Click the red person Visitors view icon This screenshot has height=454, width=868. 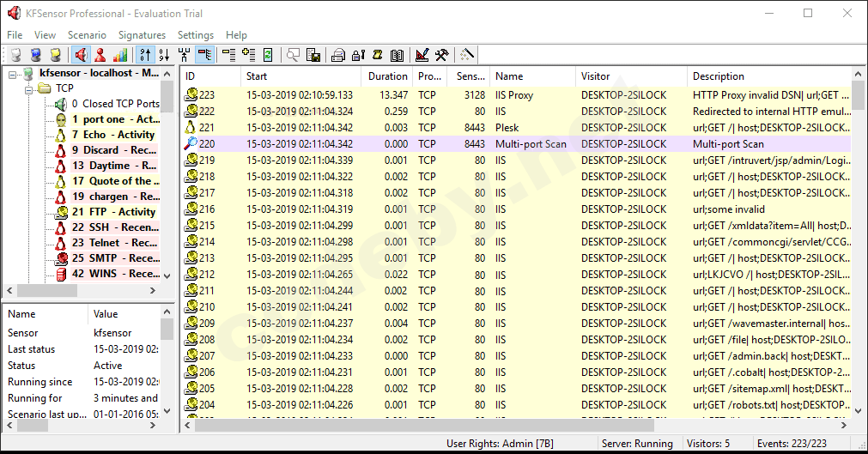(x=100, y=55)
